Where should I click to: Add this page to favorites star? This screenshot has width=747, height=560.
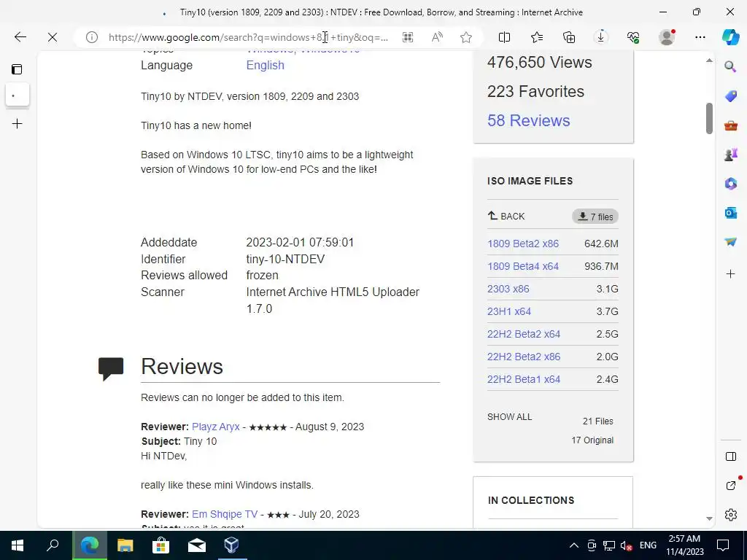tap(466, 37)
